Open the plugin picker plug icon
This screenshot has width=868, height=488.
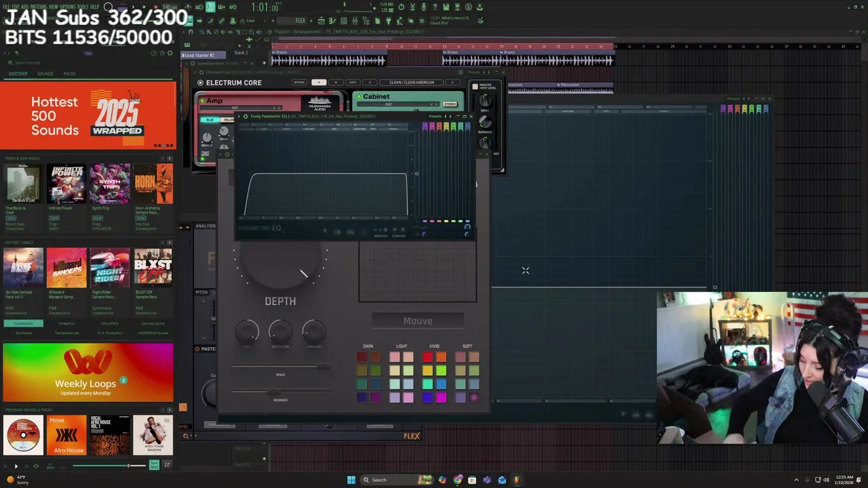click(x=389, y=21)
